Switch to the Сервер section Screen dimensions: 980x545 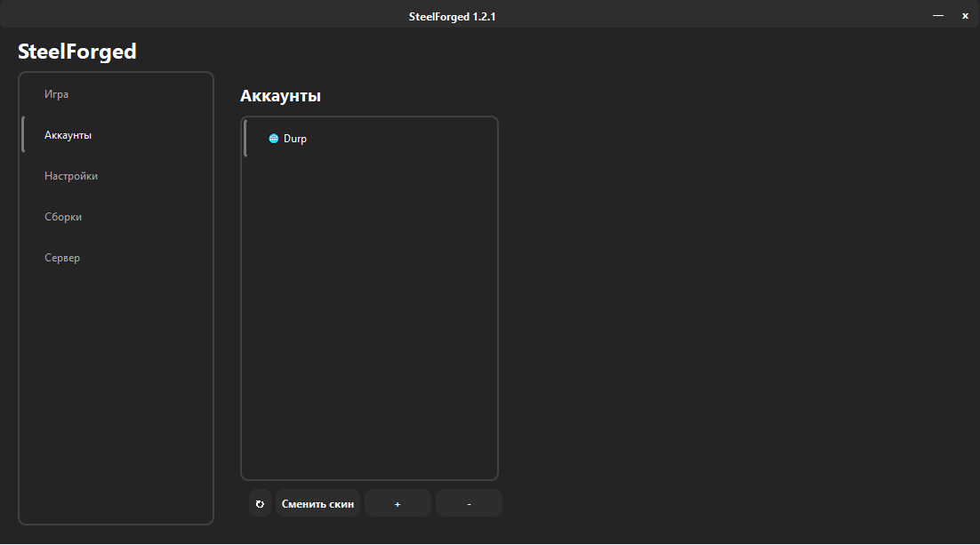pos(116,258)
